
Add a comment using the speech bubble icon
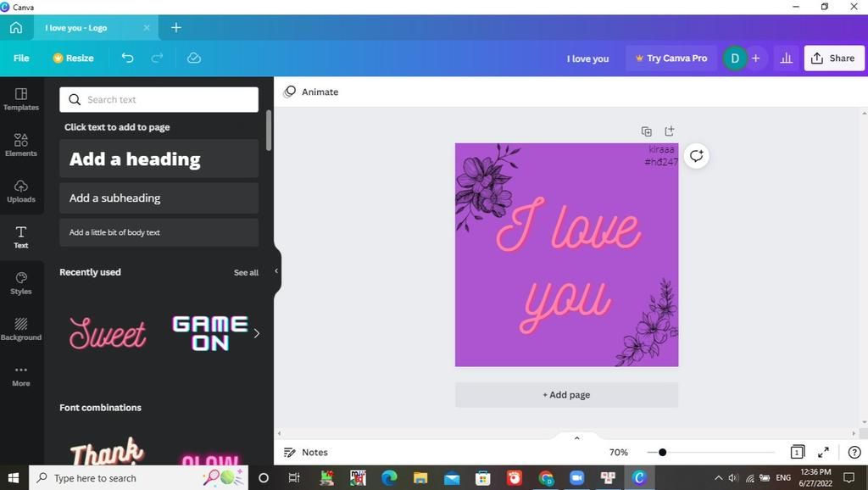point(697,156)
